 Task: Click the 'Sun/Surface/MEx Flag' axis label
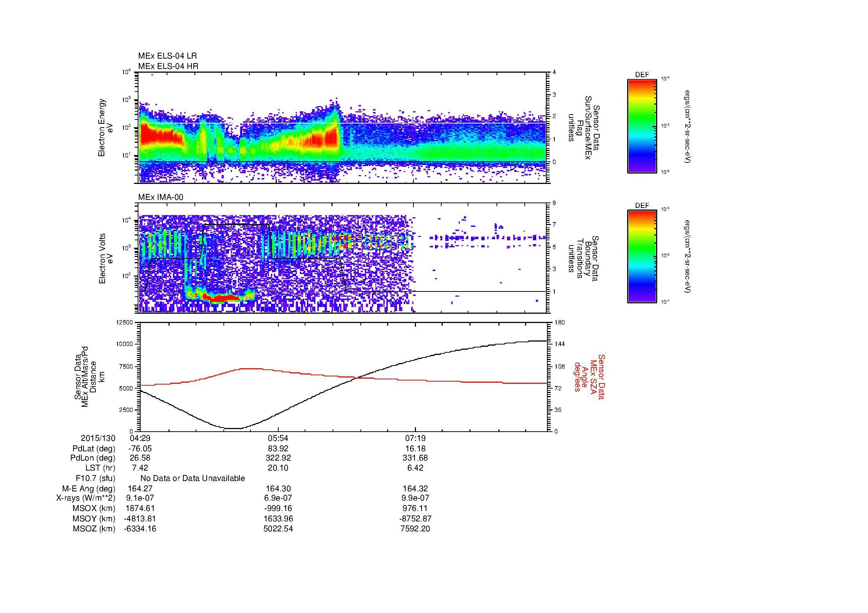(x=584, y=128)
